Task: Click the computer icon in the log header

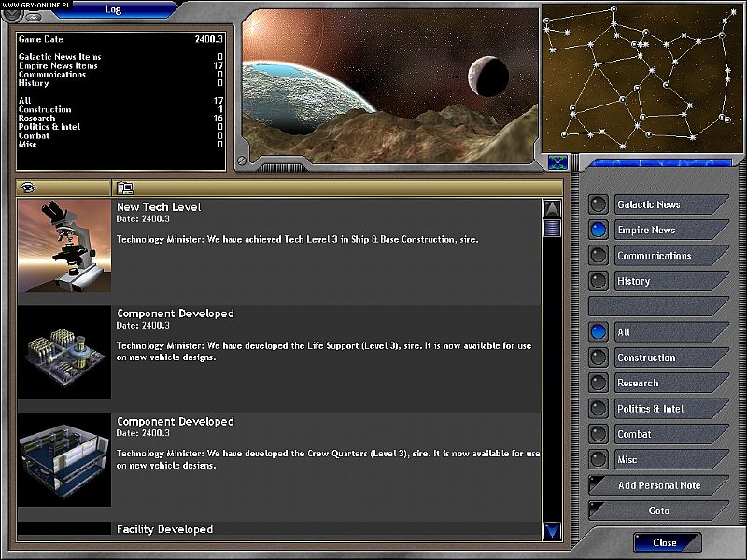Action: [124, 187]
